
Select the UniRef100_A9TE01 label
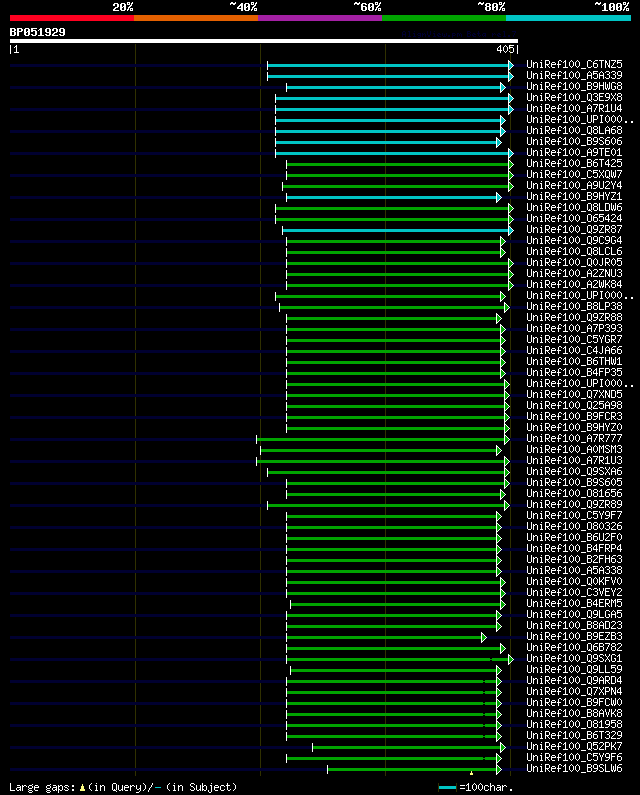(x=574, y=153)
